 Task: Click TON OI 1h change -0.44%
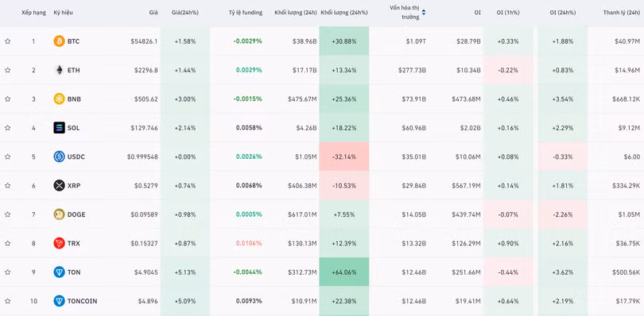coord(508,272)
